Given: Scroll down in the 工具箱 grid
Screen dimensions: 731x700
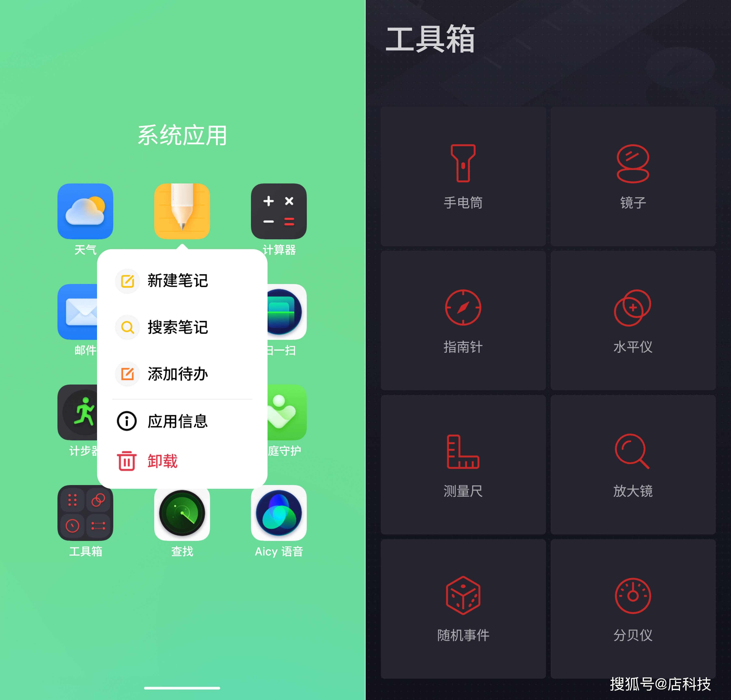Looking at the screenshot, I should 548,392.
